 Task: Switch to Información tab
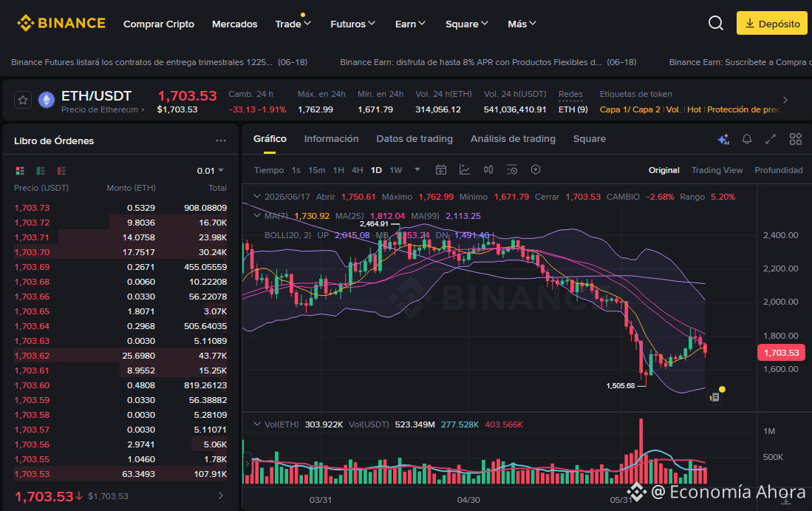(x=331, y=139)
